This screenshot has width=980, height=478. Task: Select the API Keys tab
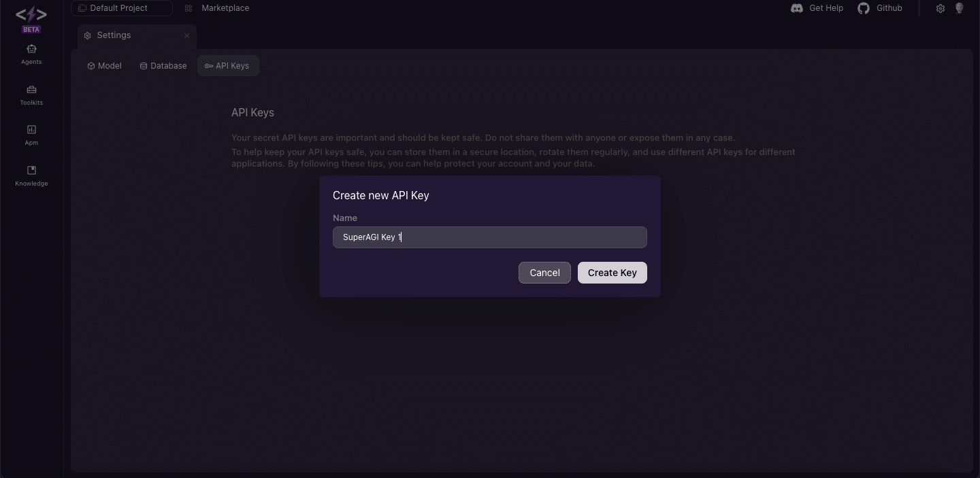(227, 66)
